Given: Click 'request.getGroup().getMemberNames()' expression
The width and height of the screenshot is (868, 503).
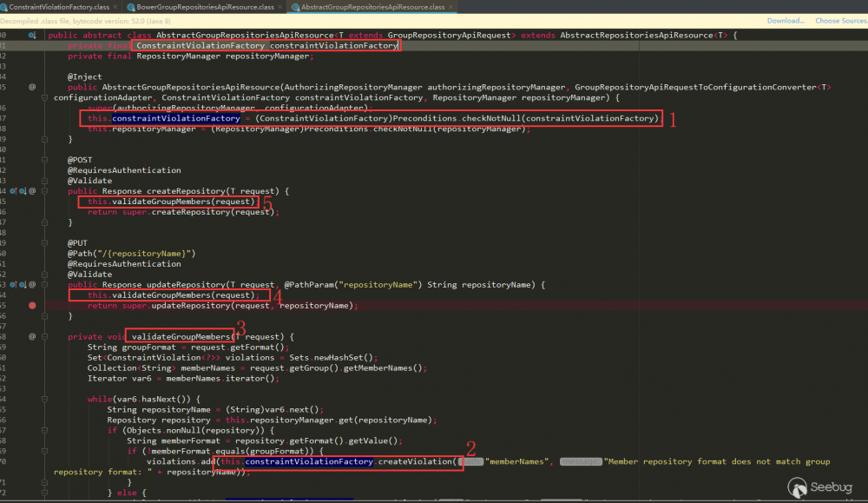Looking at the screenshot, I should tap(335, 368).
